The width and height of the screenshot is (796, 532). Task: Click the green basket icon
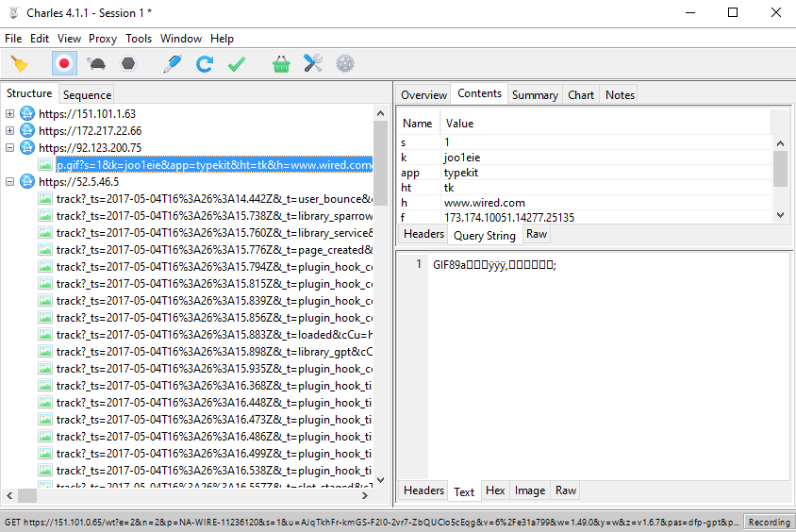tap(281, 64)
